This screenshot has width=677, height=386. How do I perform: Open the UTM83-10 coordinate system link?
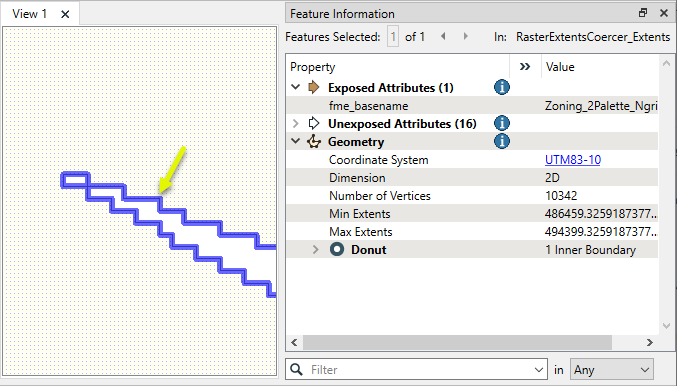point(573,160)
